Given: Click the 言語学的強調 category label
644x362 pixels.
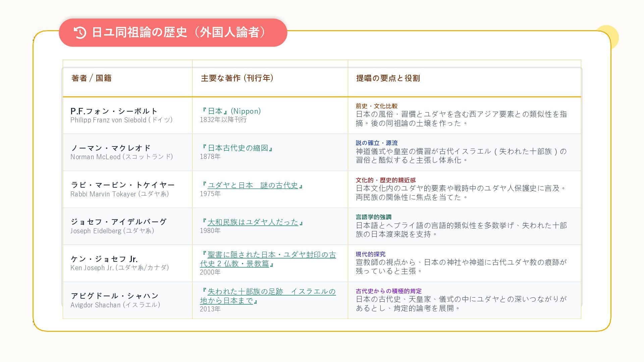Looking at the screenshot, I should (373, 217).
